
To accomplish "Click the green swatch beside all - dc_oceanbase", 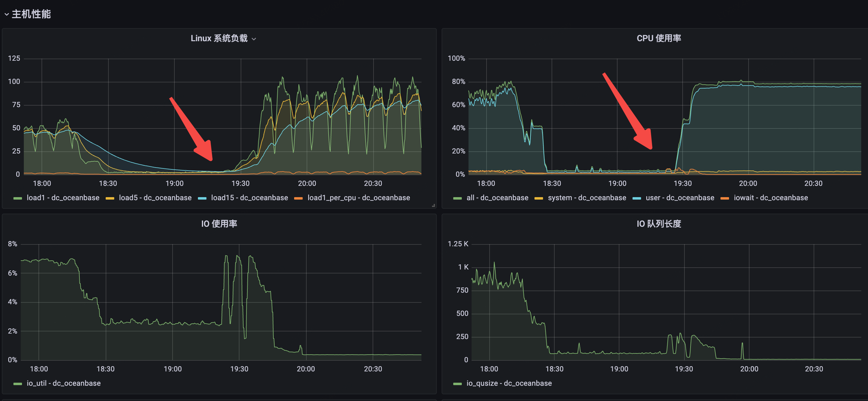I will pos(457,198).
